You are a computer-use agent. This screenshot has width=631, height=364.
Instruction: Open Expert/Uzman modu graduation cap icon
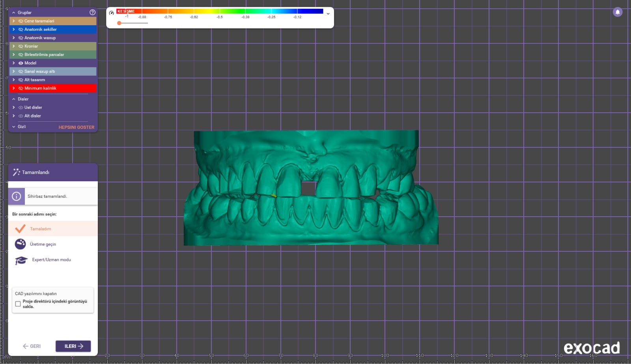21,260
